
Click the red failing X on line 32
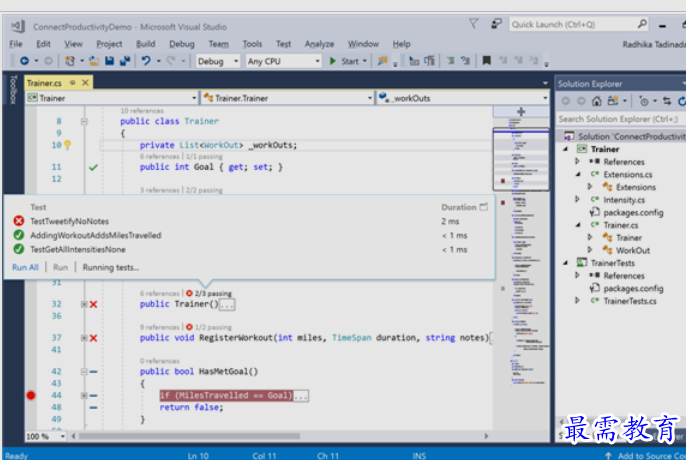tap(93, 304)
